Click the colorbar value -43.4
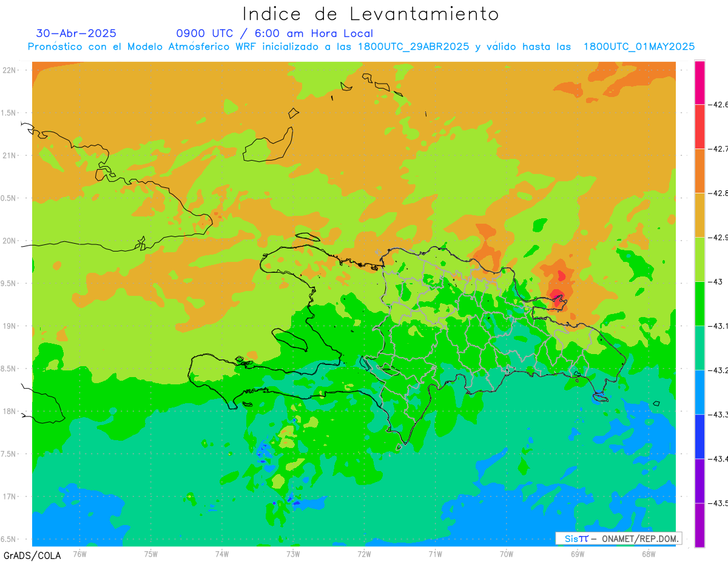Screen dimensions: 728x562 720,459
